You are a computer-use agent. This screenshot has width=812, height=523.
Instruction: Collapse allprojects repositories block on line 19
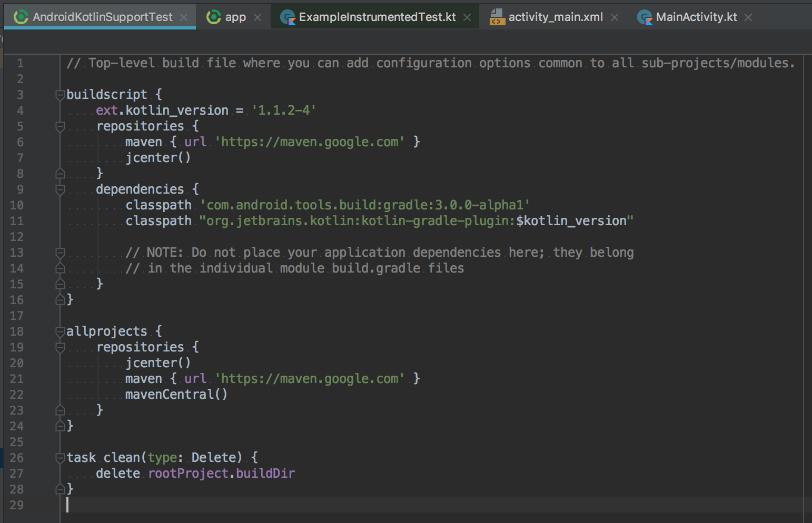tap(60, 348)
